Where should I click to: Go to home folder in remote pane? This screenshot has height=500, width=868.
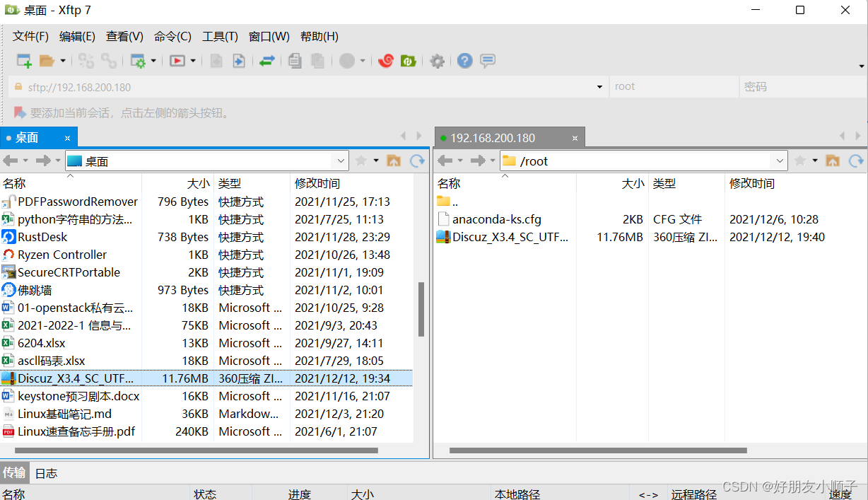[833, 161]
